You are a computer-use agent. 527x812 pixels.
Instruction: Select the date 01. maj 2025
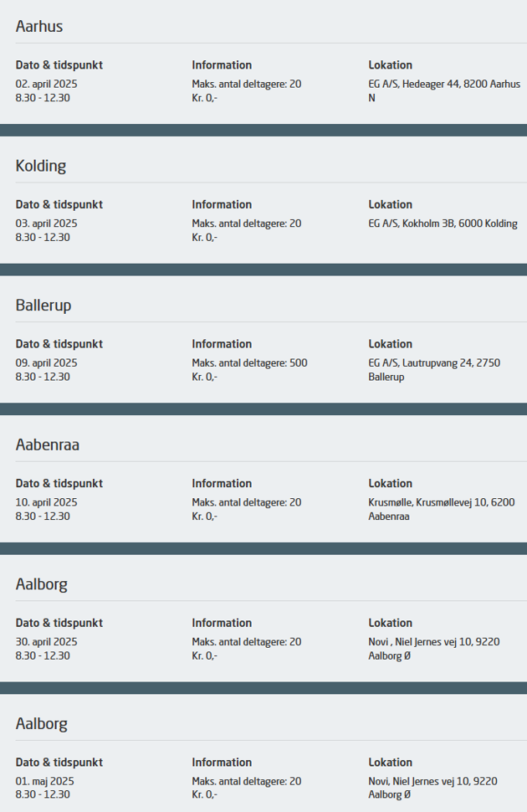[45, 781]
